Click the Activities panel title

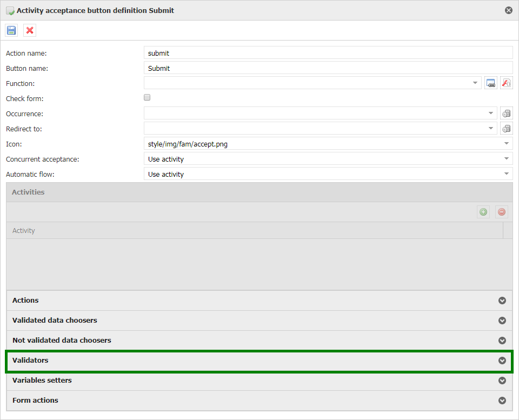28,192
